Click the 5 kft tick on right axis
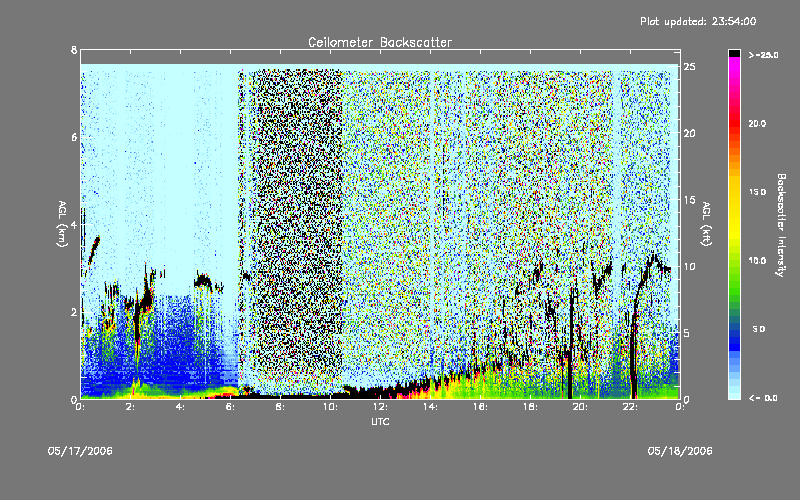The height and width of the screenshot is (500, 800). point(687,333)
